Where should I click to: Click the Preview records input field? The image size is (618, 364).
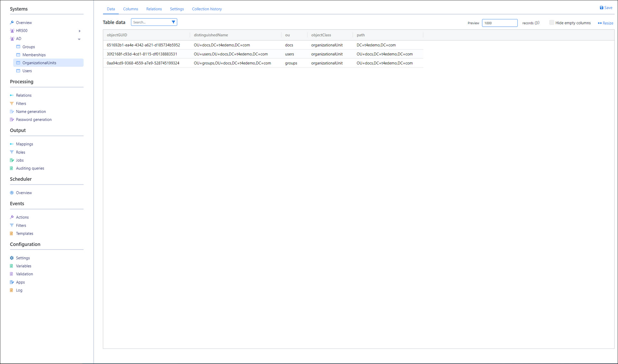pos(499,23)
